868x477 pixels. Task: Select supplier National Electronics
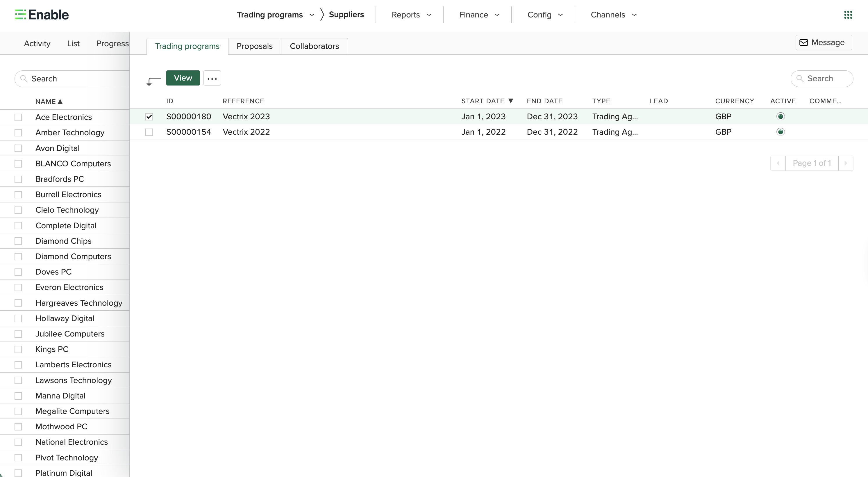[x=72, y=442]
